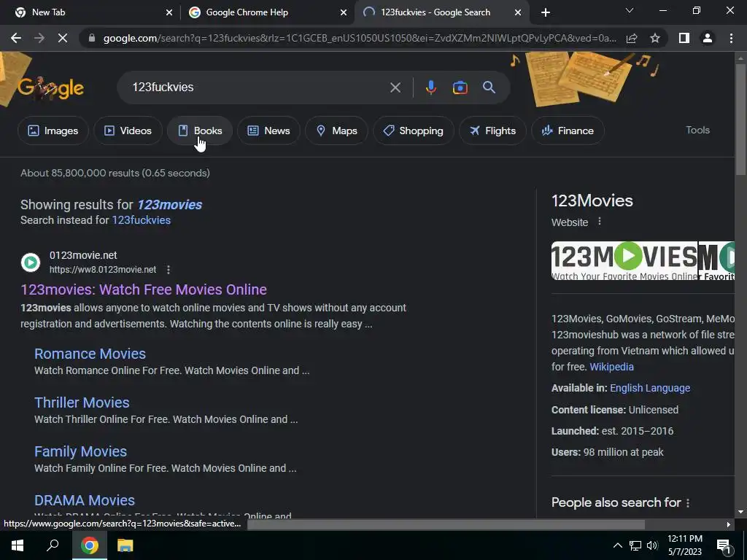Filter results by Maps
Viewport: 747px width, 560px height.
point(336,131)
